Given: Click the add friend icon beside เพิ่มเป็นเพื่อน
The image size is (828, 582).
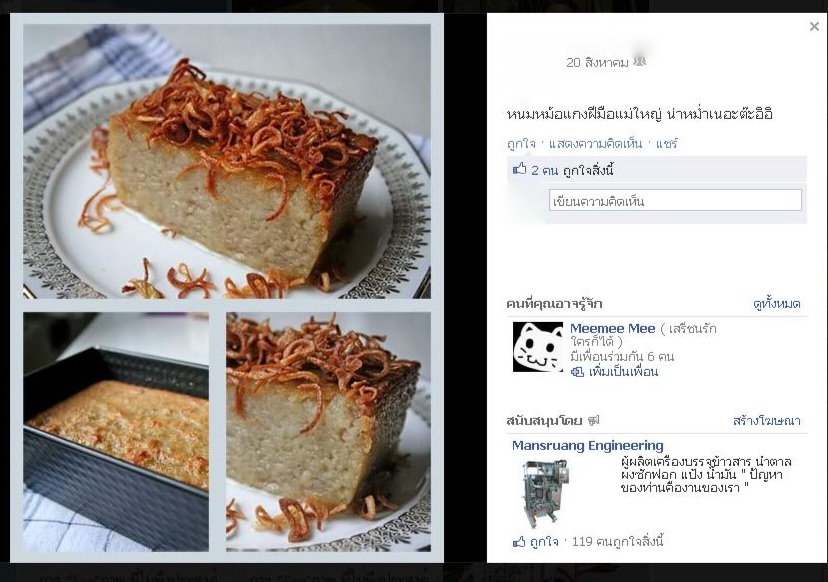Looking at the screenshot, I should click(x=577, y=372).
